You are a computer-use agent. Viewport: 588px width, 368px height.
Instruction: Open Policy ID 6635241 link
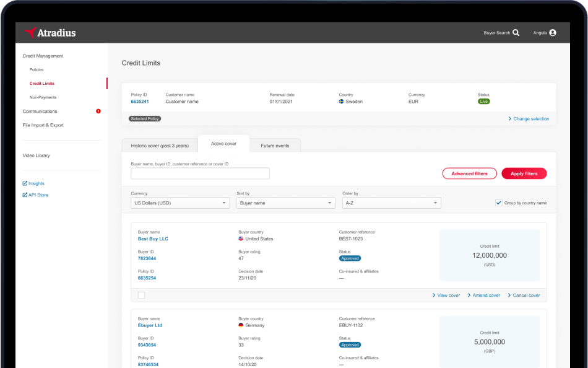click(140, 102)
